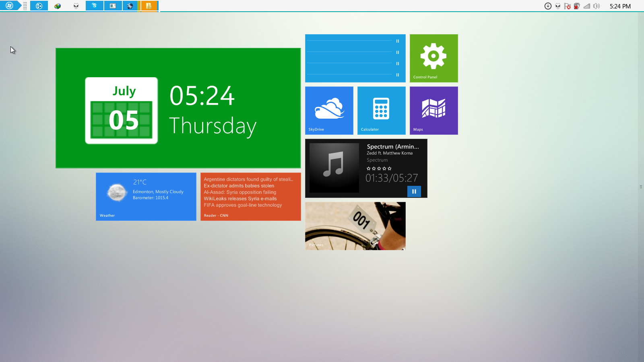The height and width of the screenshot is (362, 644).
Task: Open the network signal tray icon
Action: pos(587,6)
